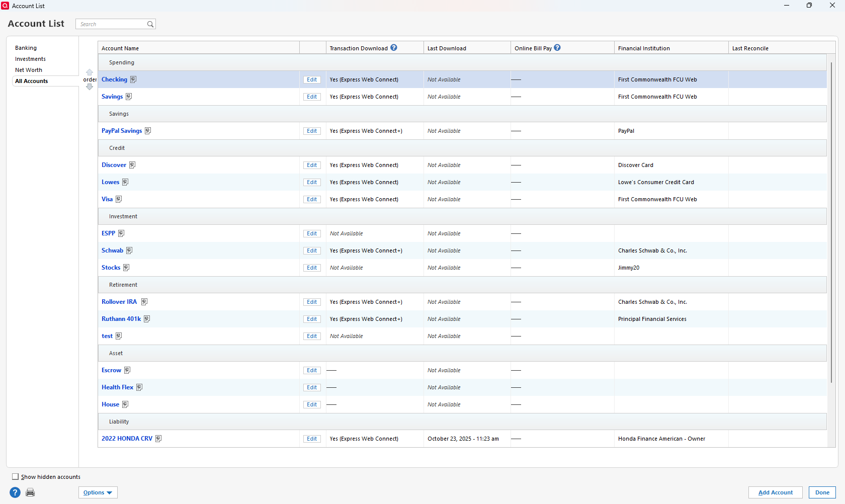The height and width of the screenshot is (504, 845).
Task: Click the Last Download column header
Action: click(467, 48)
